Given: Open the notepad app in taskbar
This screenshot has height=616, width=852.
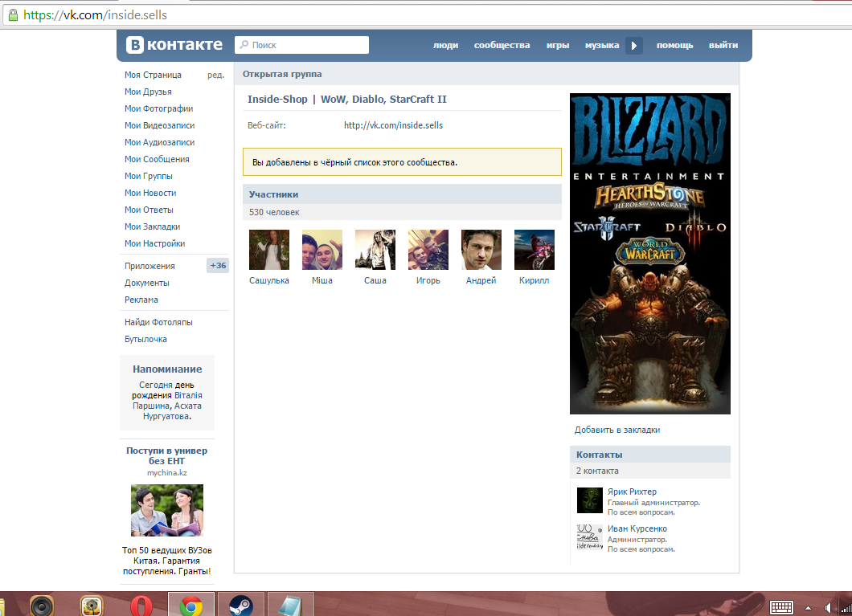Looking at the screenshot, I should click(291, 606).
